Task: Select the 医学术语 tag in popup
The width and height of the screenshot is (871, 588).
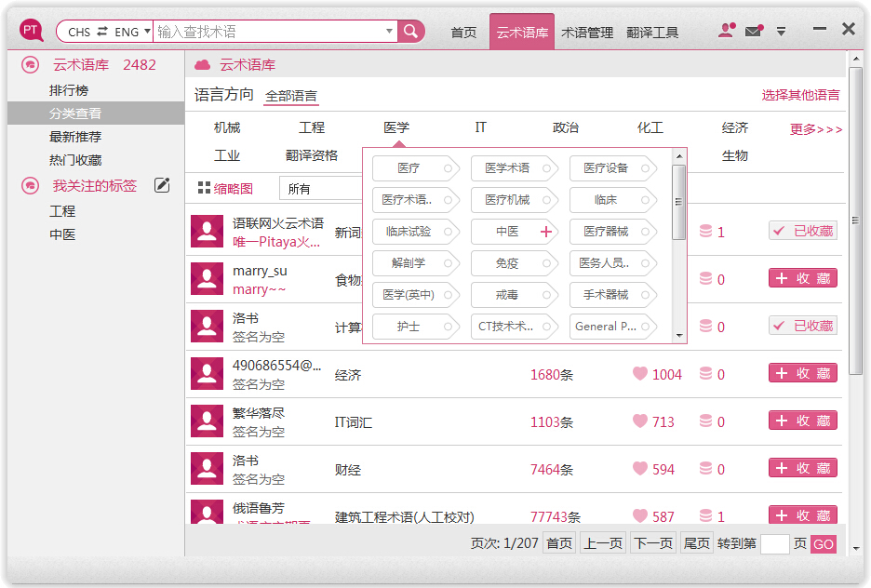Action: pyautogui.click(x=509, y=168)
